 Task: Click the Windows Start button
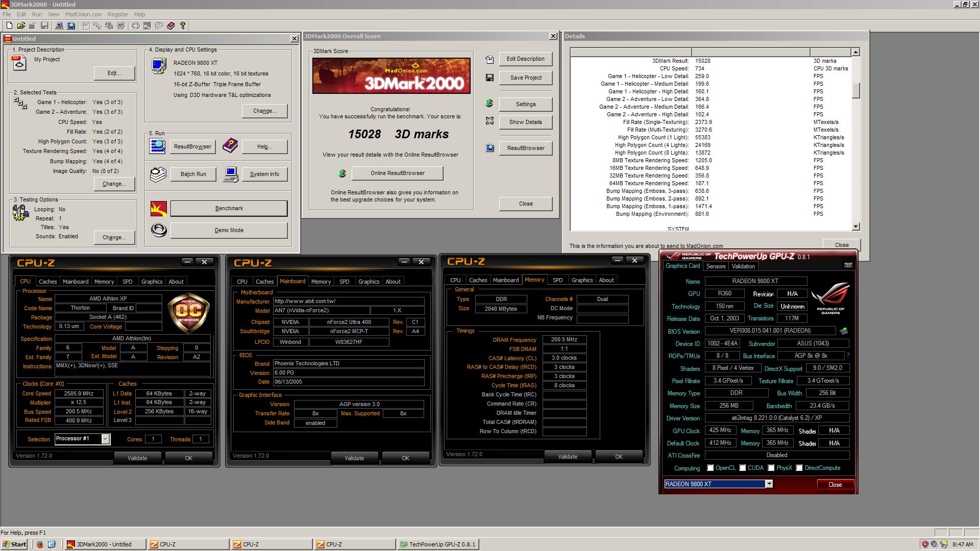[14, 544]
